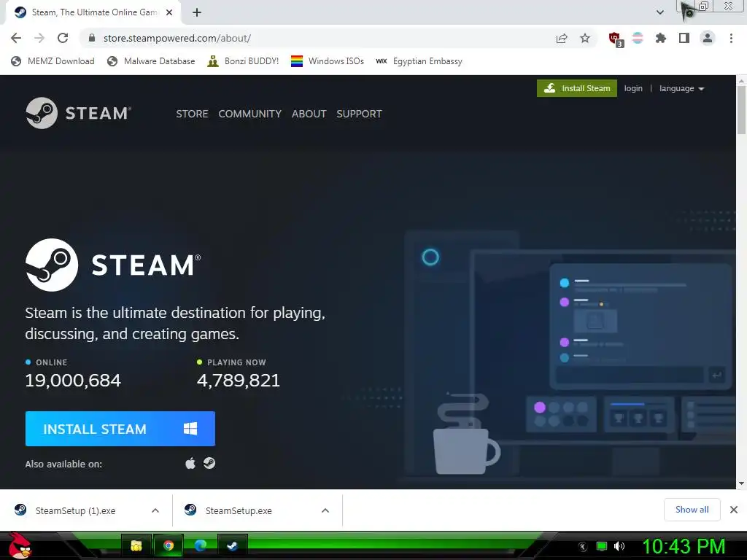The width and height of the screenshot is (747, 560).
Task: Open the Bonzi BUDDY! bookmark
Action: 243,61
